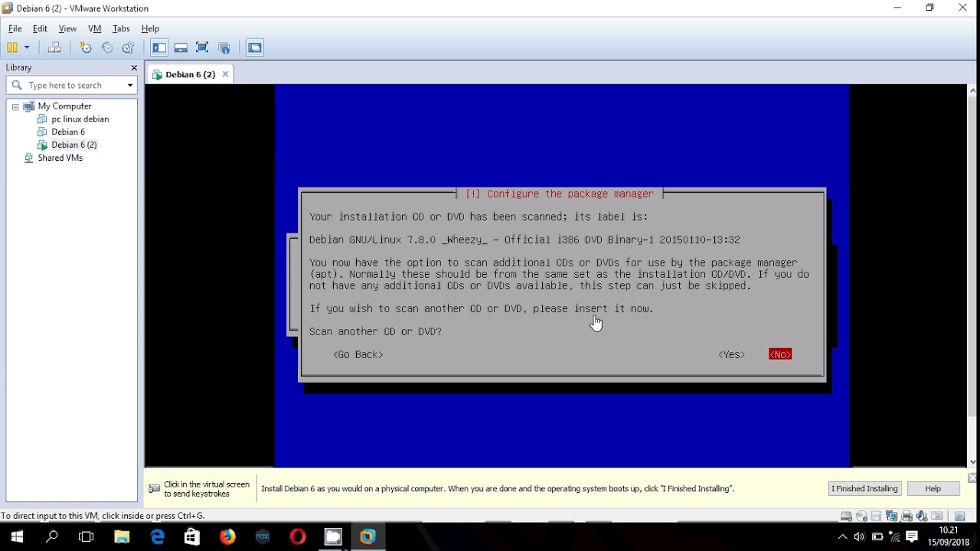Switch to Unity mode icon
Viewport: 980px width, 551px height.
[x=224, y=47]
